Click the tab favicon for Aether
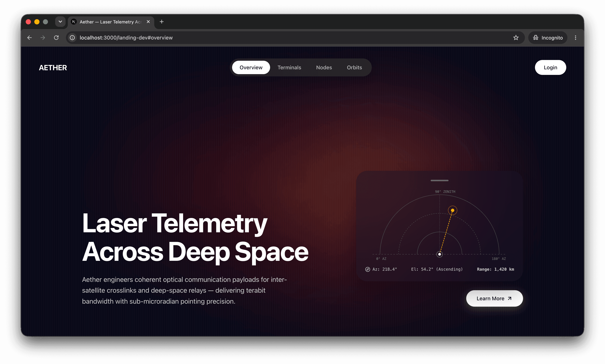The image size is (605, 364). (x=74, y=22)
